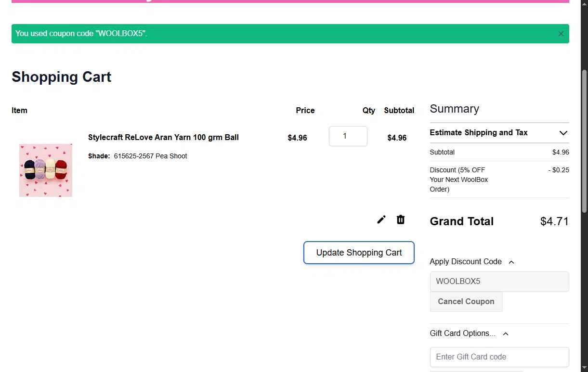Focus the WOOLBOX5 discount code field
The height and width of the screenshot is (372, 588).
pyautogui.click(x=499, y=282)
